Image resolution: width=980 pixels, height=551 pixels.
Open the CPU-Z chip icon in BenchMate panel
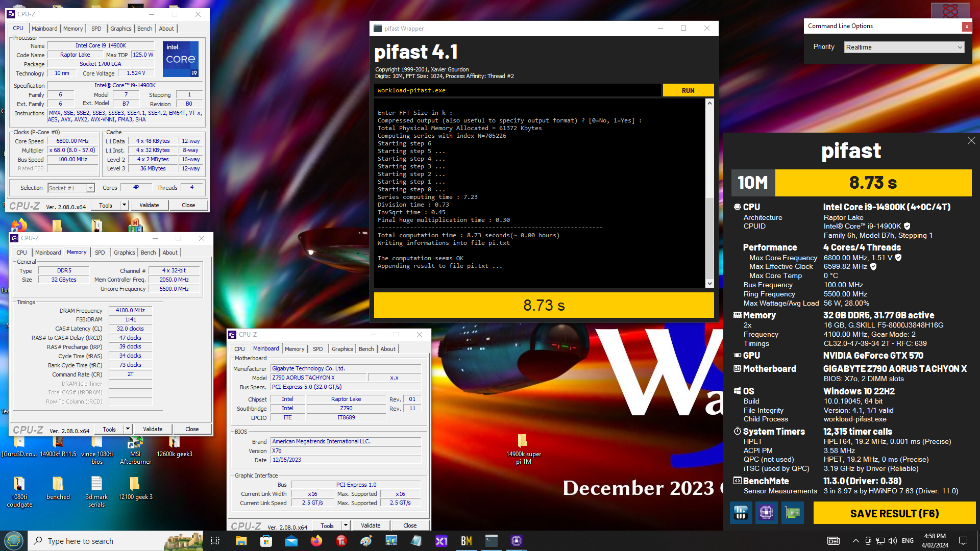(x=766, y=513)
